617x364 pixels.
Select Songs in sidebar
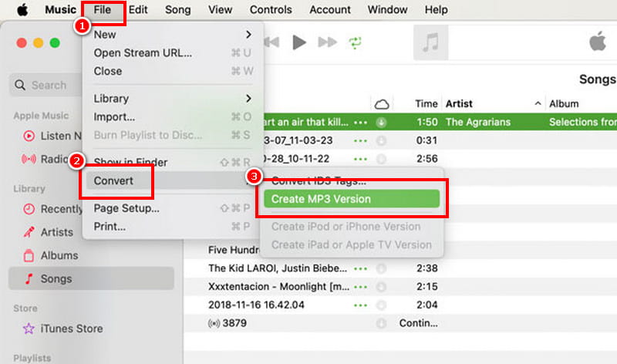coord(91,278)
